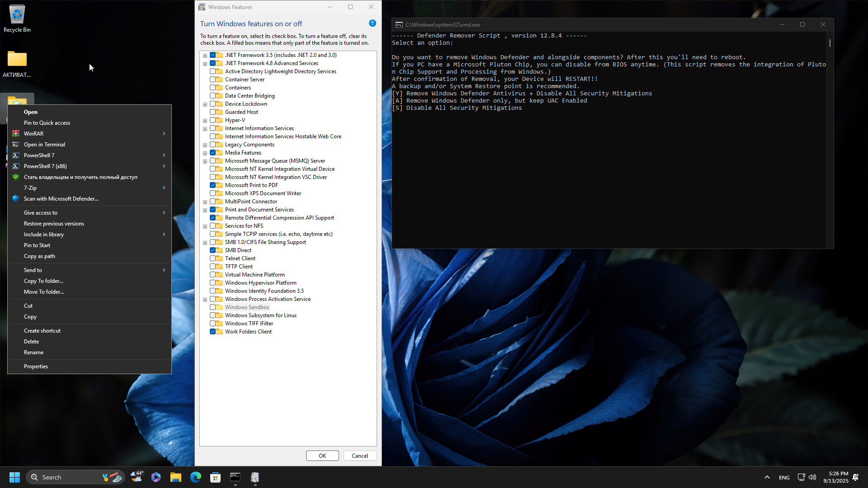This screenshot has height=488, width=868.
Task: Expand the Legacy Components node
Action: click(x=205, y=145)
